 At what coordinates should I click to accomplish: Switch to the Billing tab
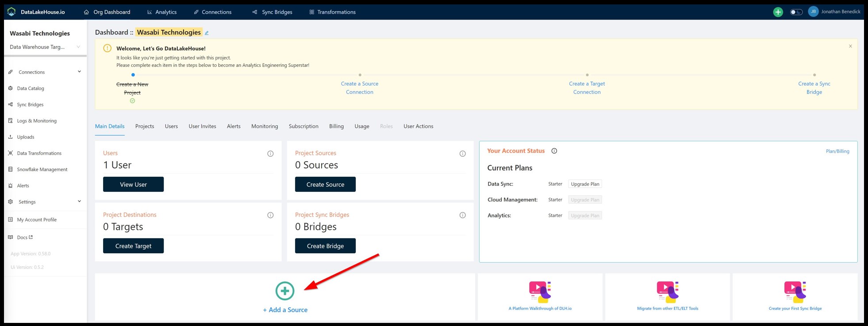pos(336,126)
